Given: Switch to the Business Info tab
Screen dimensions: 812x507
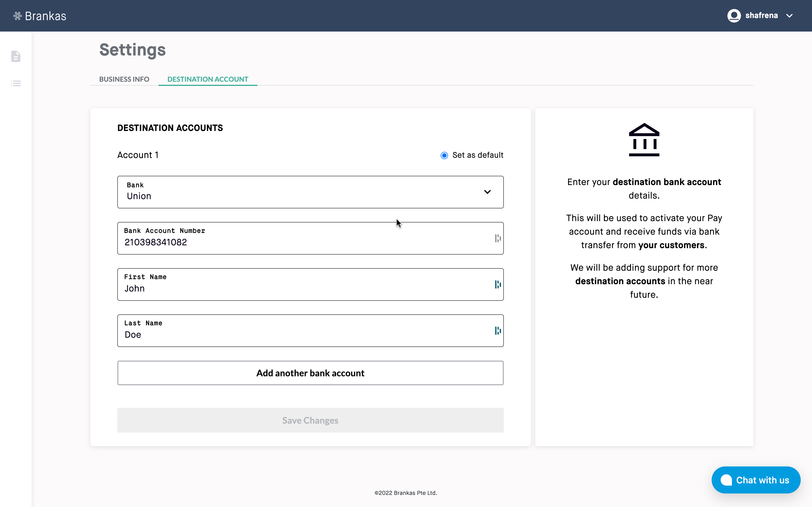Looking at the screenshot, I should coord(124,79).
